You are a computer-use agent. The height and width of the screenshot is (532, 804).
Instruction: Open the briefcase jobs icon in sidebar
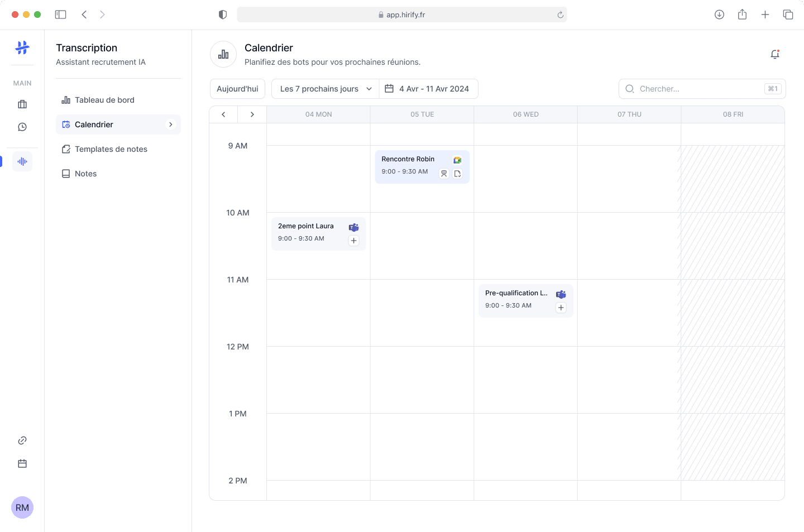22,104
